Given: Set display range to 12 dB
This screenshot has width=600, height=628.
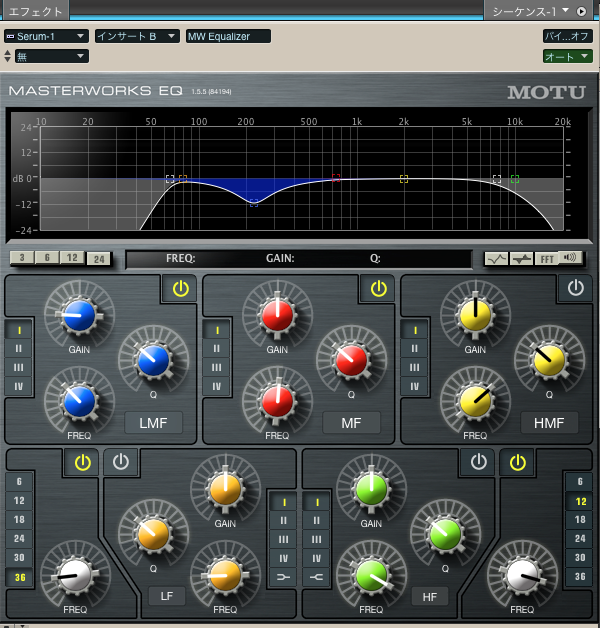Looking at the screenshot, I should tap(72, 258).
